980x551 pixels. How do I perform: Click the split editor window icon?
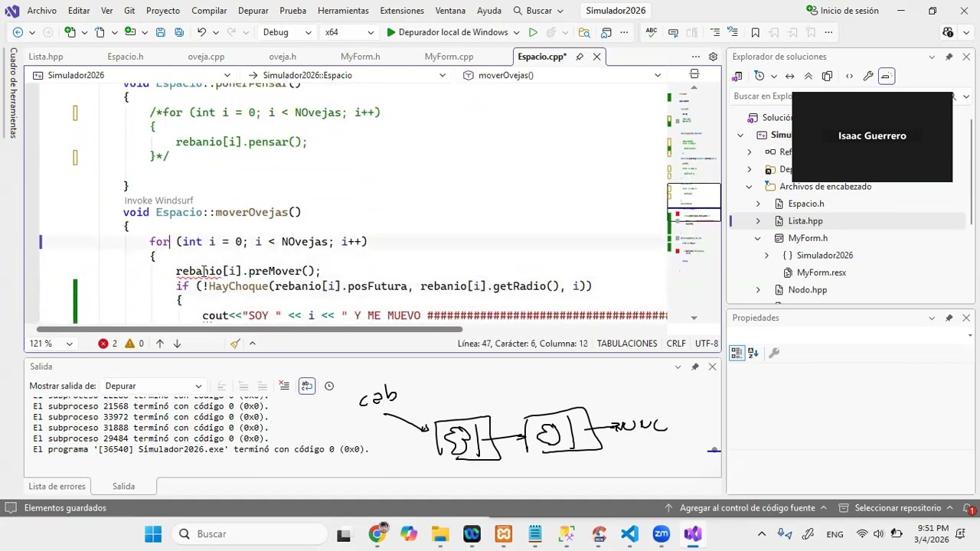coord(694,74)
